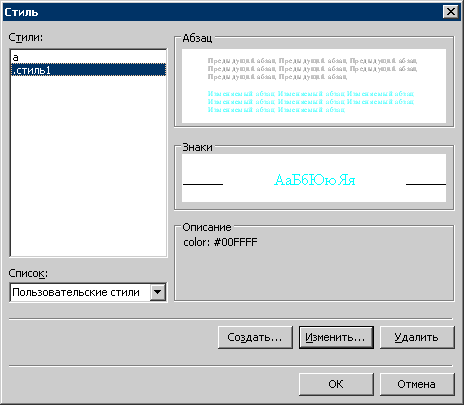Select style 'a' in the styles list

pos(88,57)
